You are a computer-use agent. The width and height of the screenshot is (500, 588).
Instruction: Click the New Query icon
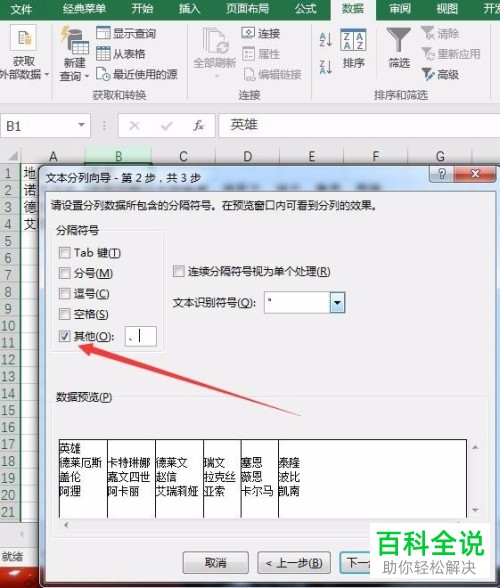(x=74, y=39)
